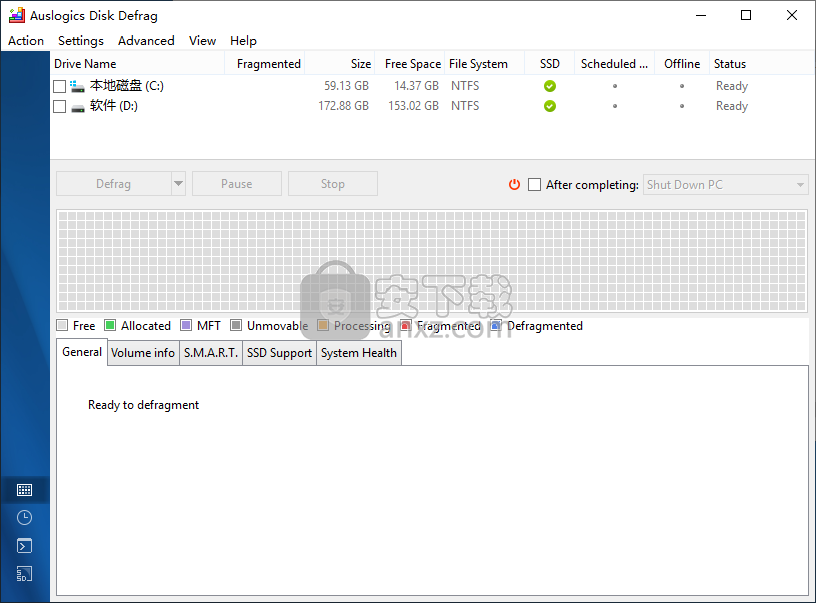Click the Pause button
Image resolution: width=816 pixels, height=603 pixels.
237,184
